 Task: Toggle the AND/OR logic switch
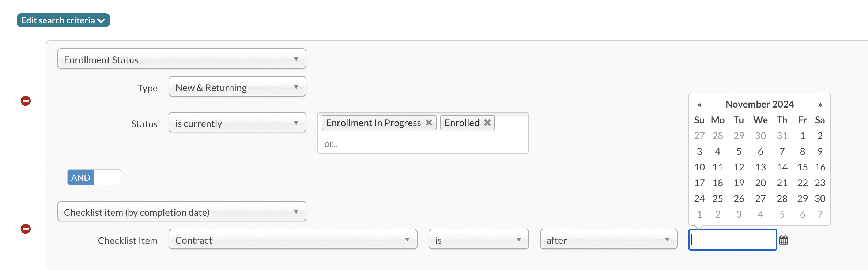tap(94, 178)
